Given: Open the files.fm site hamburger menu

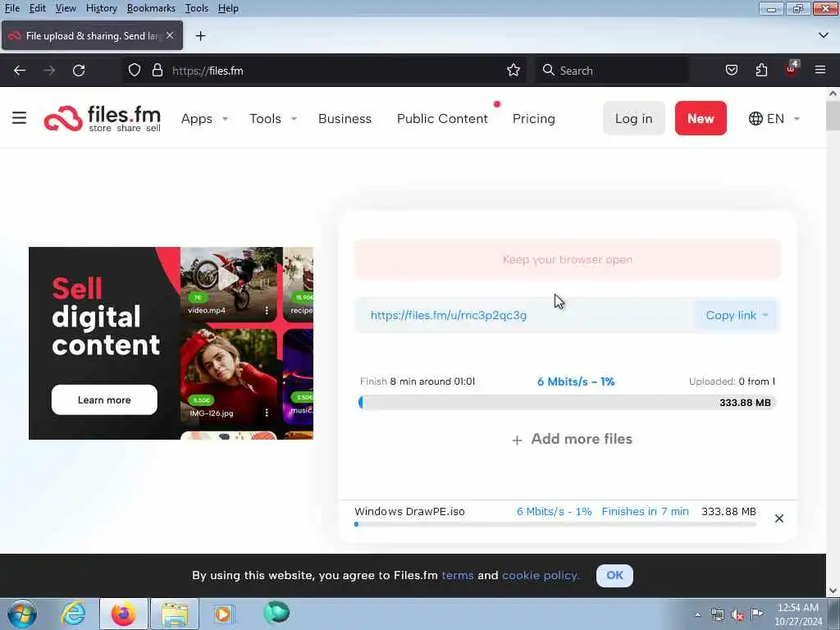Looking at the screenshot, I should [x=20, y=118].
